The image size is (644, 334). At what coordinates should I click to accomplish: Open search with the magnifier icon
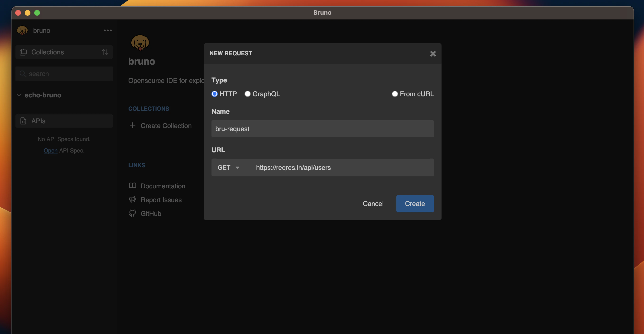(x=23, y=73)
